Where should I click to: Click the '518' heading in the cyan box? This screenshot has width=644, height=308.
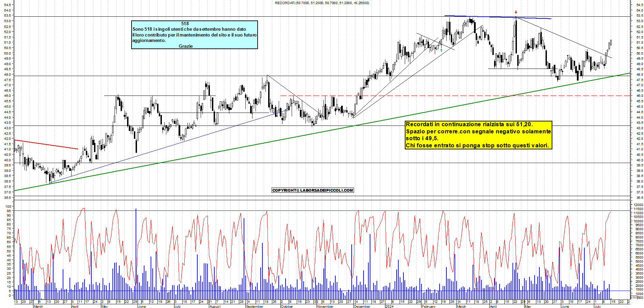(185, 24)
